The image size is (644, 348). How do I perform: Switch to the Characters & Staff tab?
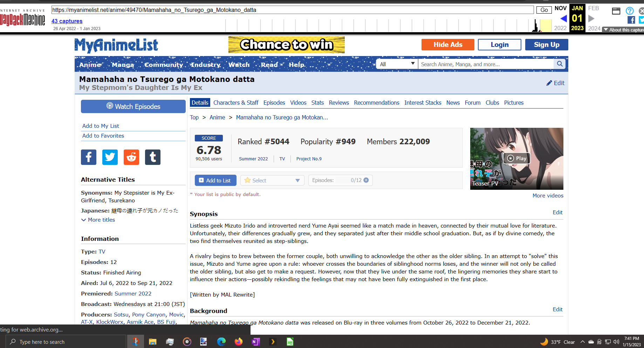click(x=236, y=103)
